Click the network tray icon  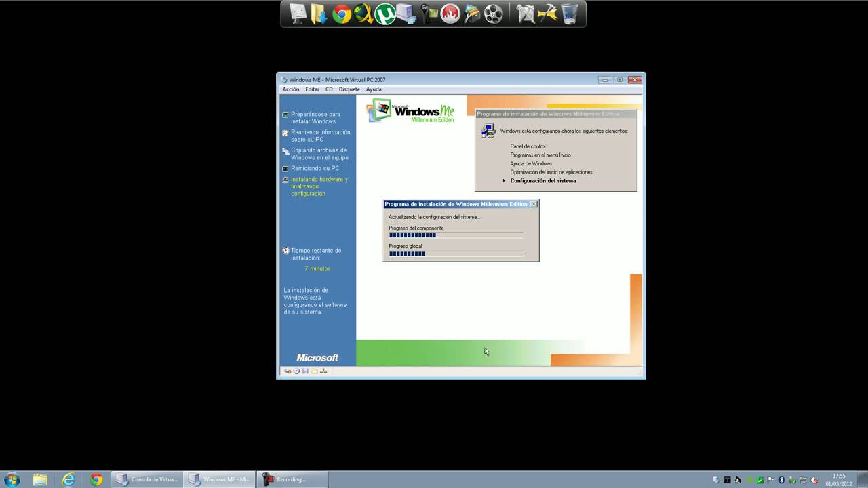(803, 480)
